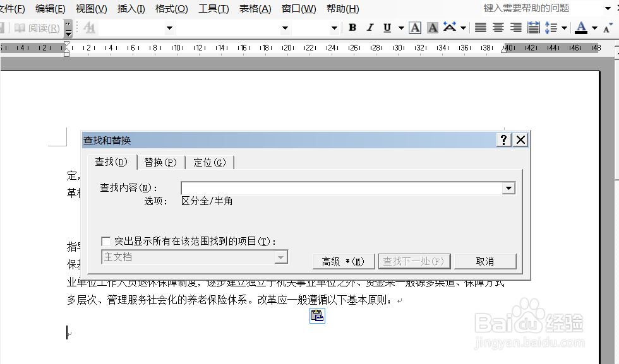Viewport: 619px width, 364px height.
Task: Toggle bold formatting
Action: [352, 28]
